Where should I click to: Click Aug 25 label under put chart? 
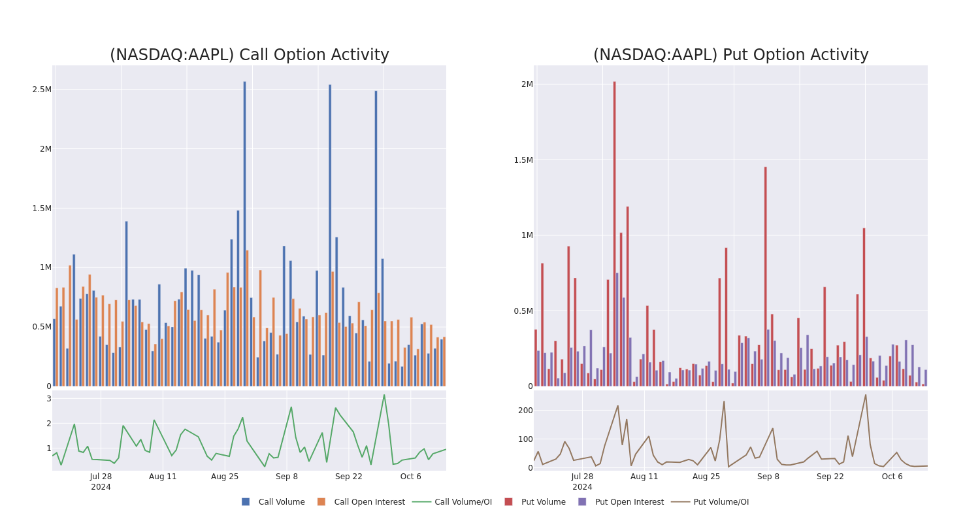[706, 477]
